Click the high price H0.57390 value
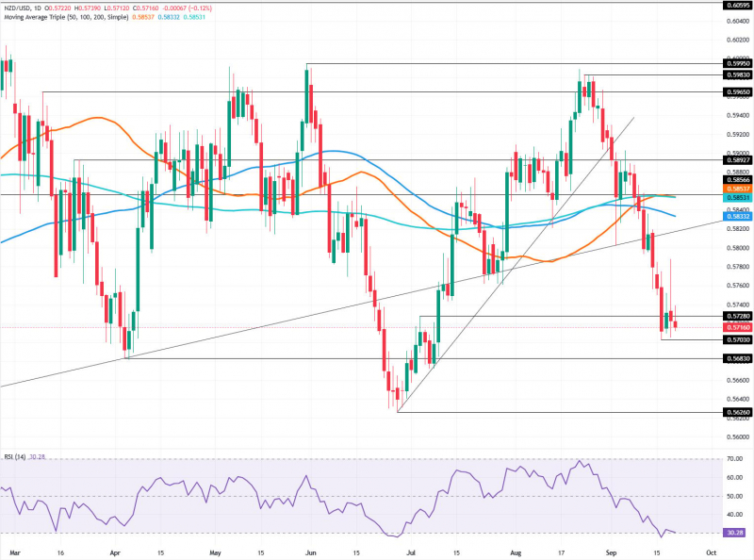The image size is (754, 560). click(88, 8)
